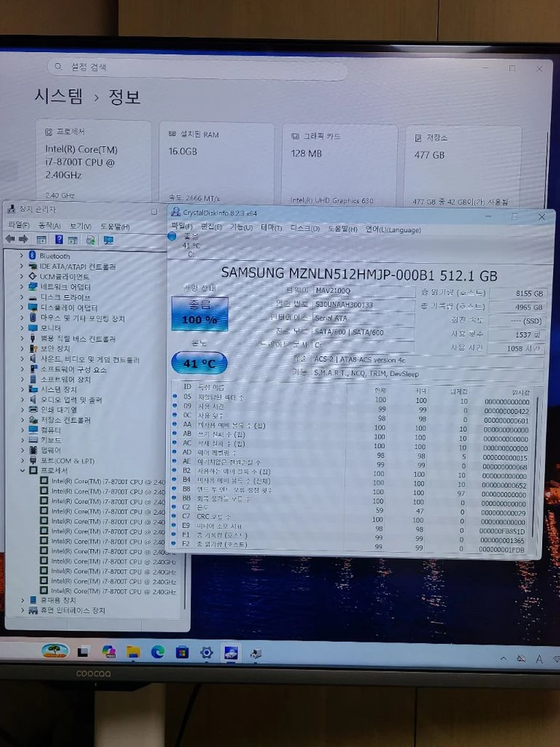Viewport: 560px width, 747px height.
Task: Select the 인쇄 대기열 printer icon
Action: 33,409
